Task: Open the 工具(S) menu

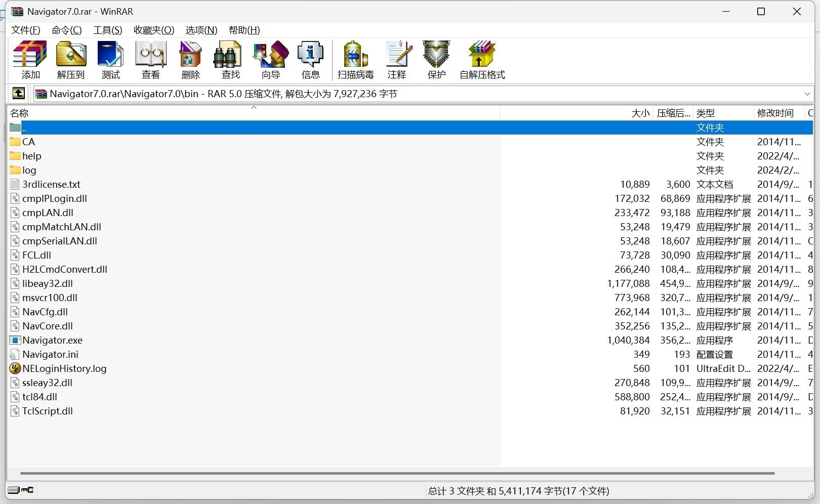Action: pyautogui.click(x=108, y=30)
